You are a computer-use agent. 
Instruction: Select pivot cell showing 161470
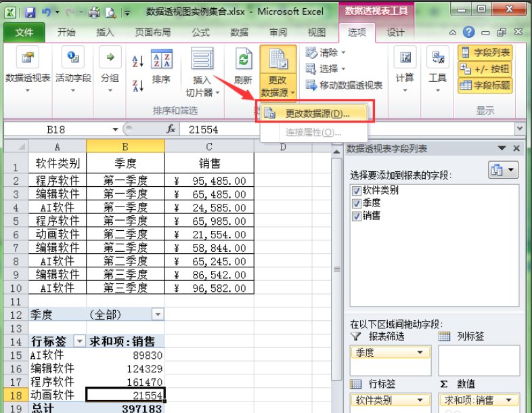pyautogui.click(x=125, y=382)
